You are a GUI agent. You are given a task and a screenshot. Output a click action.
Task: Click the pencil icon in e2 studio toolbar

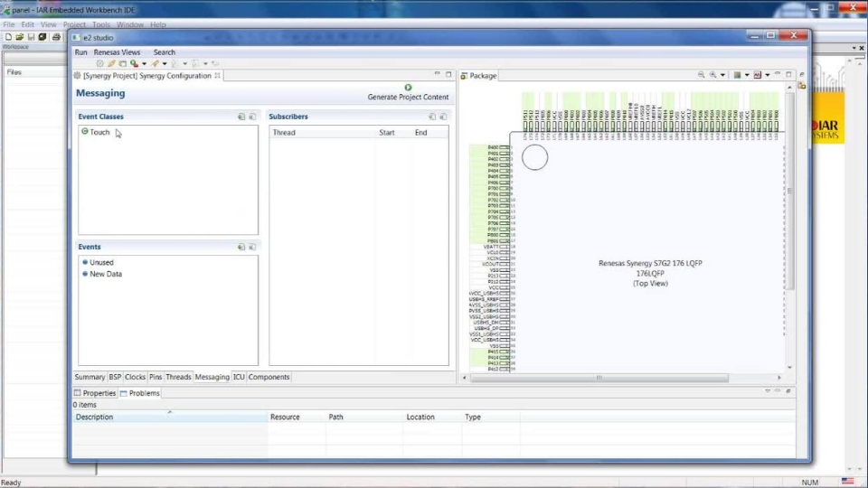(x=111, y=63)
